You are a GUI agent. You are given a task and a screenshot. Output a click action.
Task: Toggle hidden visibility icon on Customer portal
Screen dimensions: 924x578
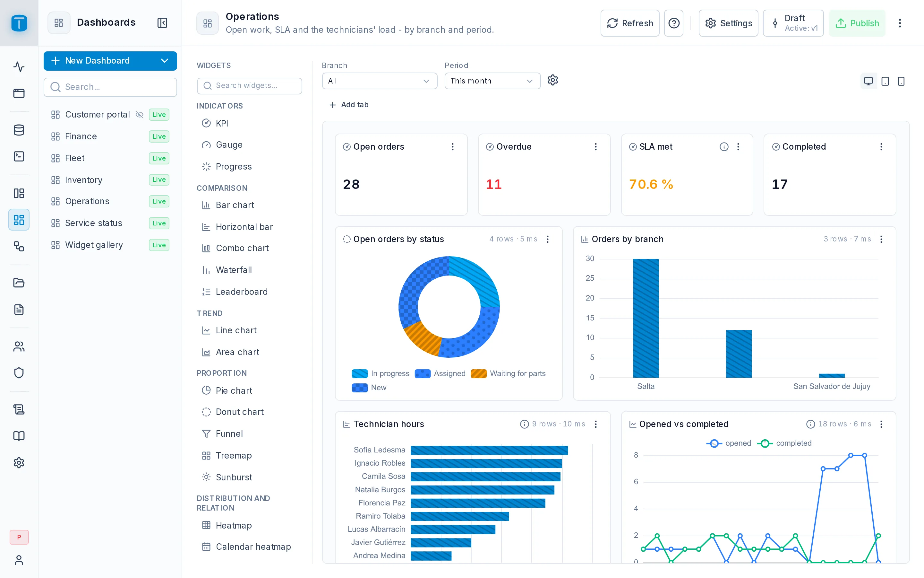[140, 115]
